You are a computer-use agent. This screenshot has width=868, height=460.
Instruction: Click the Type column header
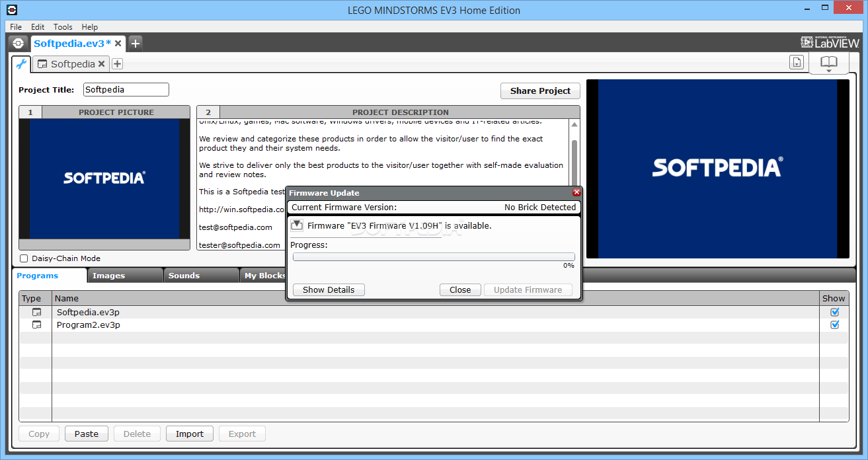coord(35,298)
